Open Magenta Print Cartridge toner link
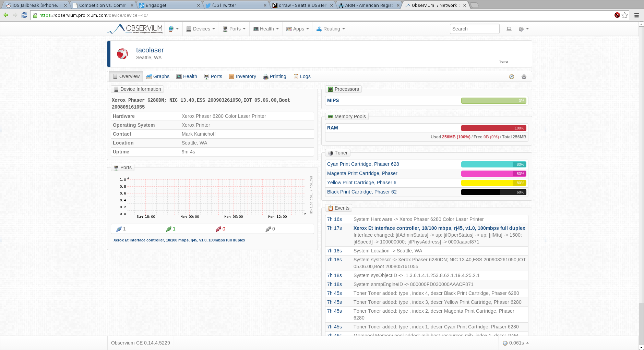Screen dimensions: 644x350 362,173
